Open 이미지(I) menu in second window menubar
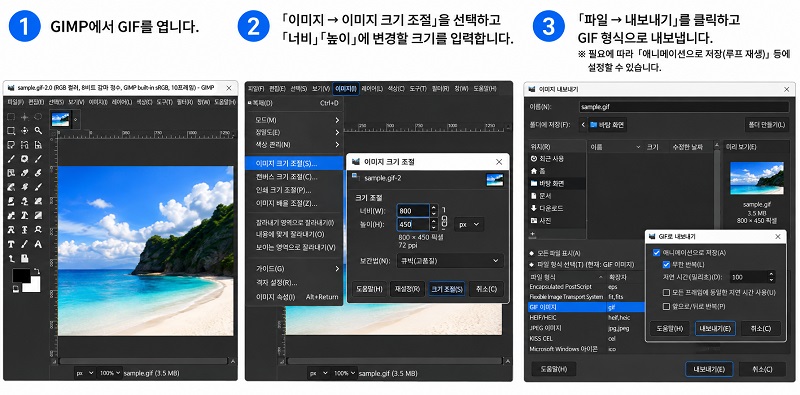This screenshot has width=800, height=395. [346, 89]
